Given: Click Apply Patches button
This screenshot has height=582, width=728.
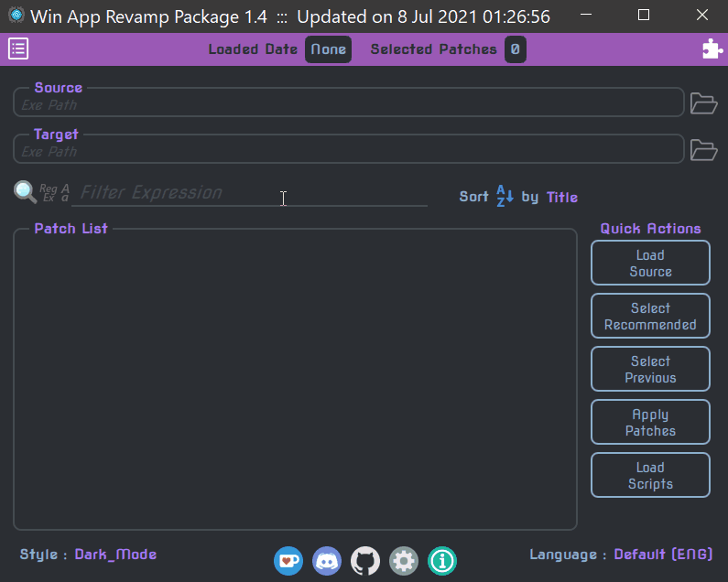Looking at the screenshot, I should (x=650, y=422).
